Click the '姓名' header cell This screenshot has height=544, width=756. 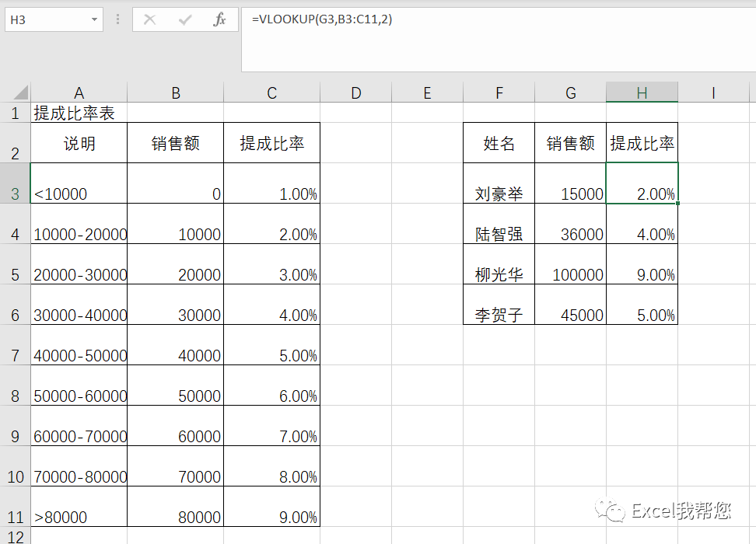click(x=499, y=143)
